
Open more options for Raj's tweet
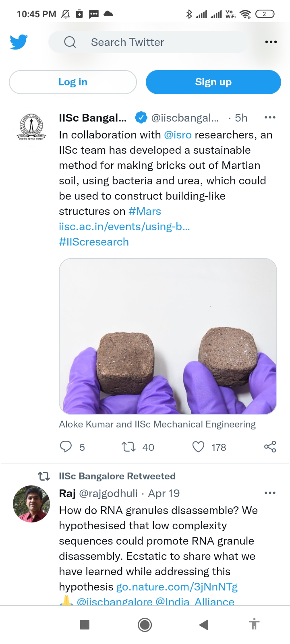[x=269, y=493]
